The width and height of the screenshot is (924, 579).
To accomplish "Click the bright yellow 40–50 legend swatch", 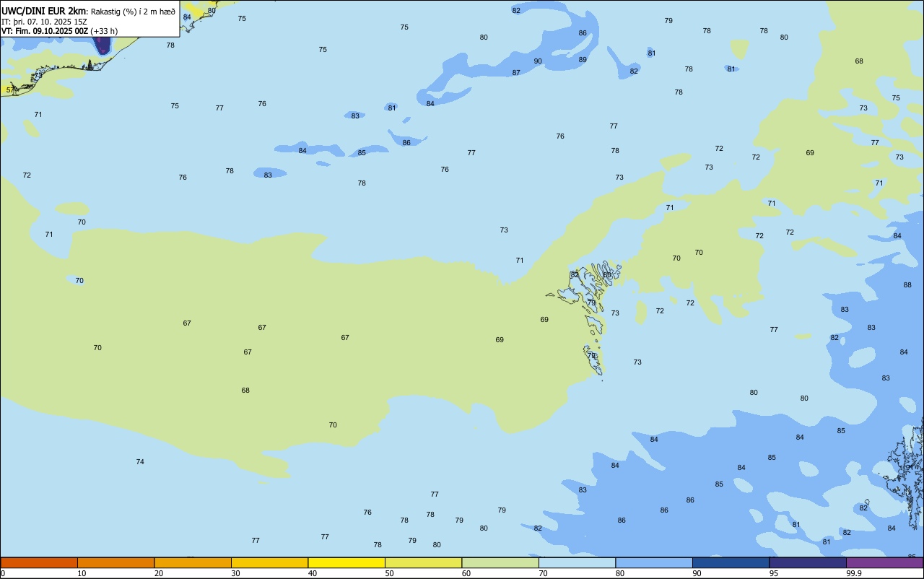I will [346, 562].
